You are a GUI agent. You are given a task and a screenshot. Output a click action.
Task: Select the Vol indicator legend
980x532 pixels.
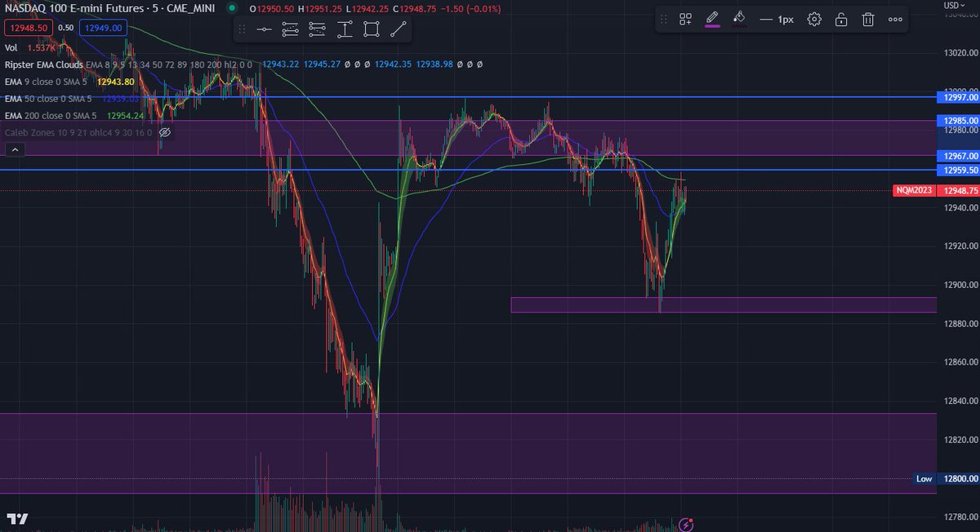tap(11, 48)
